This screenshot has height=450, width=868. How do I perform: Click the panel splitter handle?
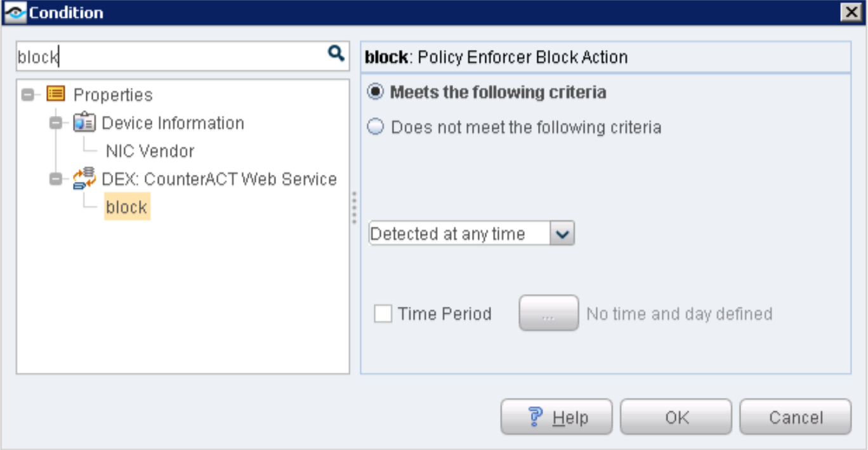354,207
